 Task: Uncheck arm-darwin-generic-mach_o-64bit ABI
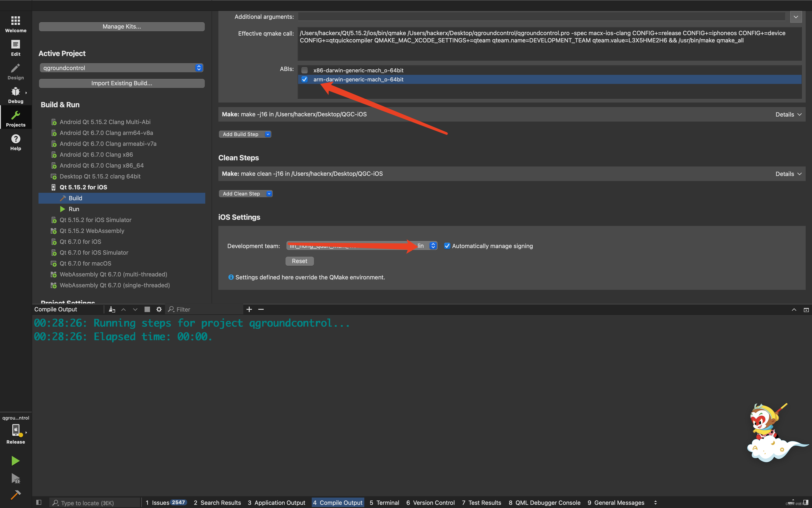point(304,79)
